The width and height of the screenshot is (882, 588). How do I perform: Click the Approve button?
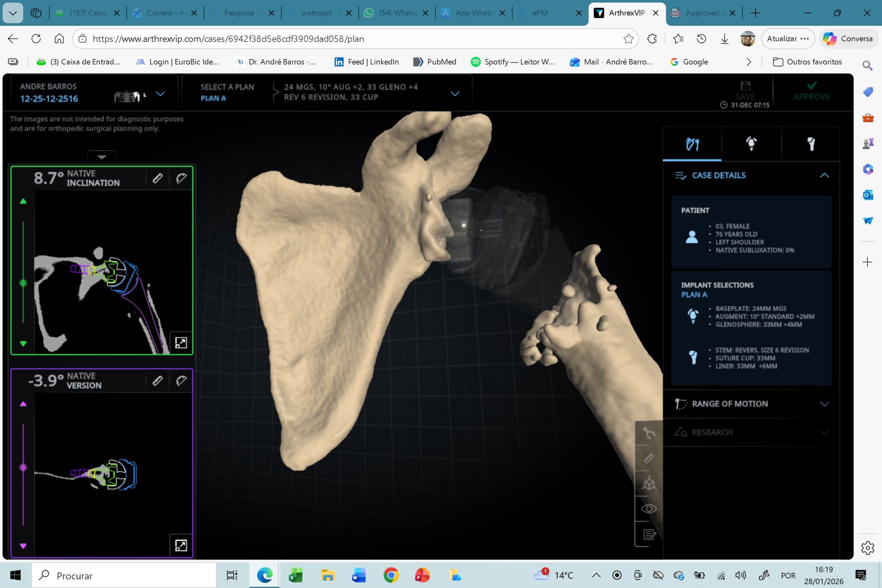click(x=811, y=91)
